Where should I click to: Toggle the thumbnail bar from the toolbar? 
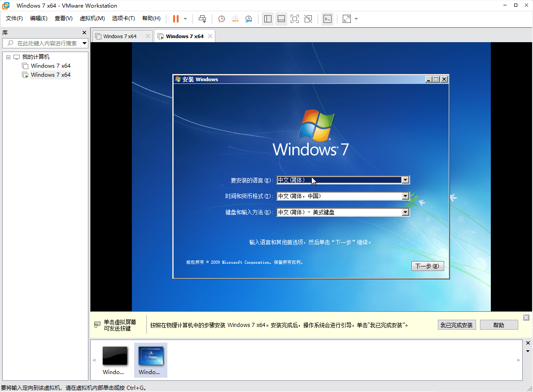point(281,19)
